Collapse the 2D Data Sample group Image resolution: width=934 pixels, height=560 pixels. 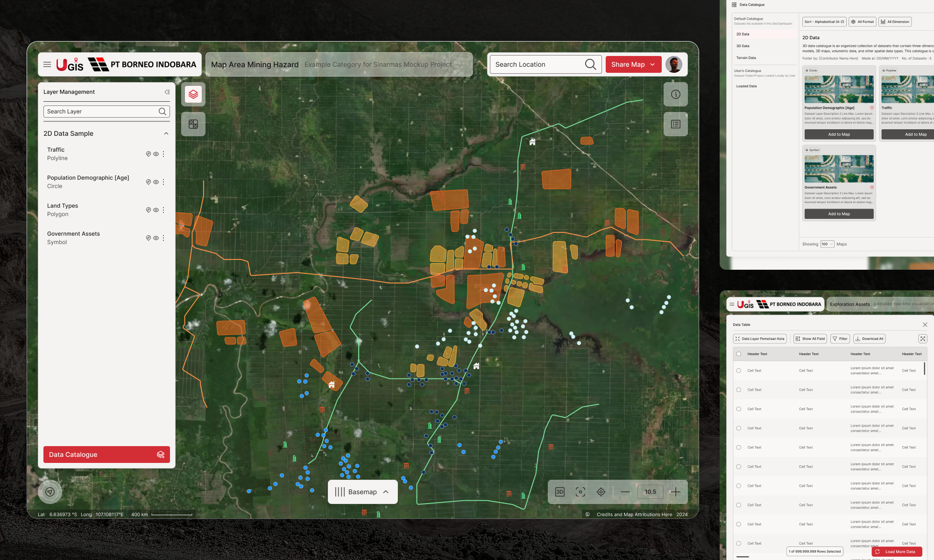(166, 133)
